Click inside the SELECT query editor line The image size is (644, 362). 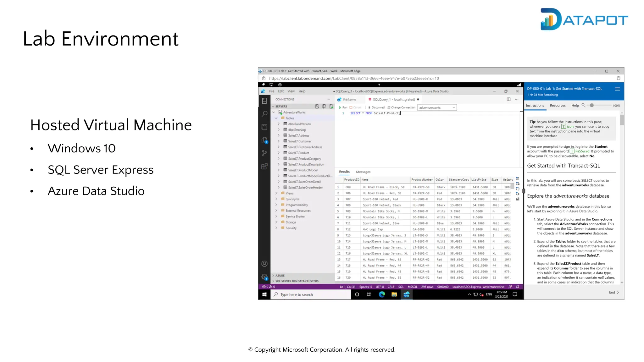pyautogui.click(x=375, y=113)
